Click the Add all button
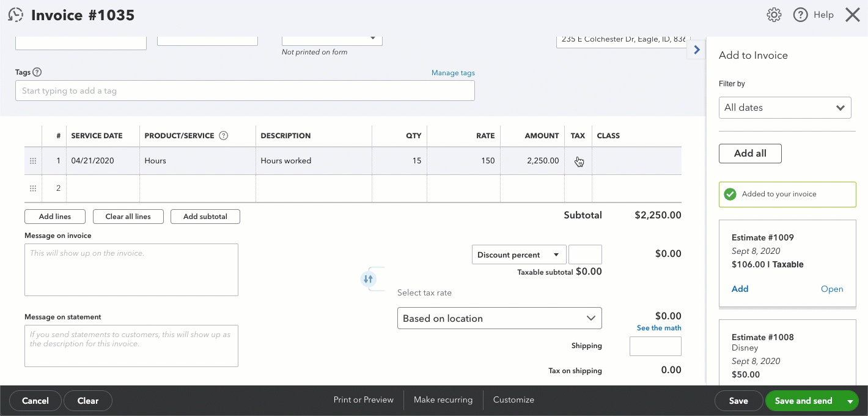 [750, 154]
